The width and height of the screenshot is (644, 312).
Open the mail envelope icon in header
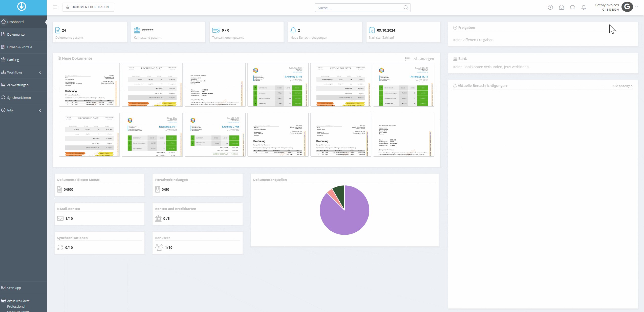pos(562,8)
